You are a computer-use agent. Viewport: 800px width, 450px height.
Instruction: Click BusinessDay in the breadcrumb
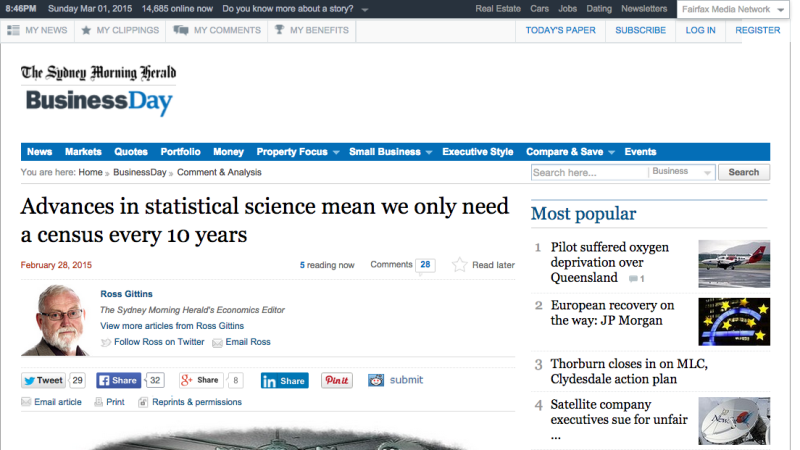(140, 172)
